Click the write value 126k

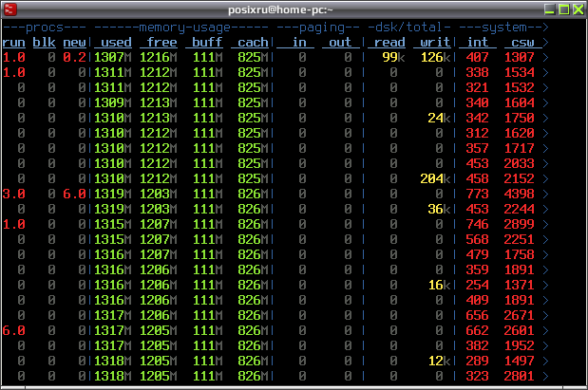click(x=436, y=57)
